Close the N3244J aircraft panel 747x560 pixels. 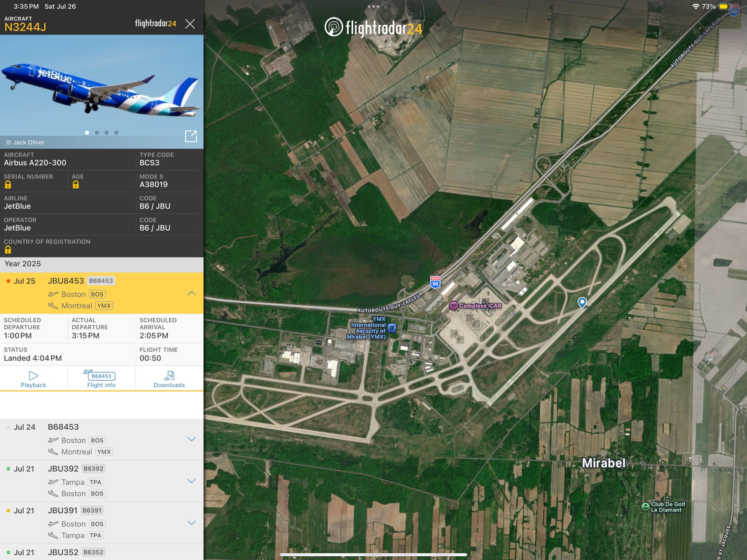pos(190,24)
